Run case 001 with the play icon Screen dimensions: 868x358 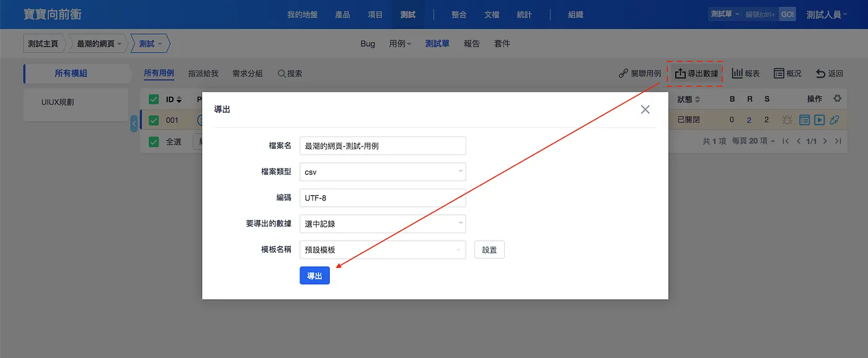click(x=820, y=120)
